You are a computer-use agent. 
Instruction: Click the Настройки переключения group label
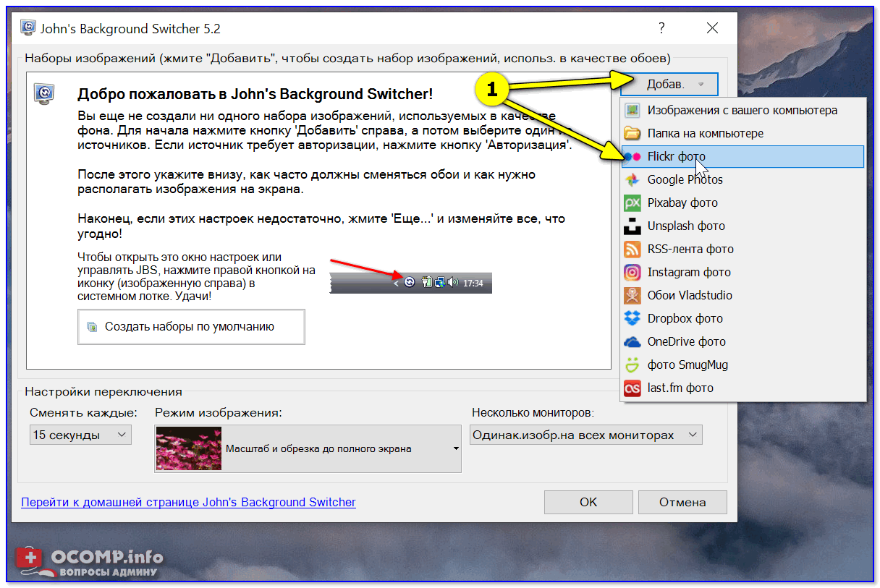click(103, 392)
